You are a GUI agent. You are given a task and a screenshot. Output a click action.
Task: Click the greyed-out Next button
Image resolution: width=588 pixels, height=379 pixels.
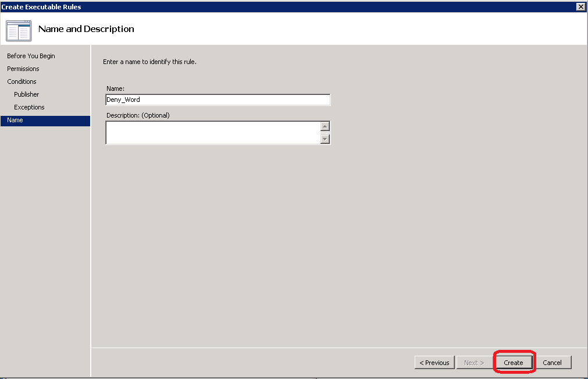pyautogui.click(x=473, y=362)
